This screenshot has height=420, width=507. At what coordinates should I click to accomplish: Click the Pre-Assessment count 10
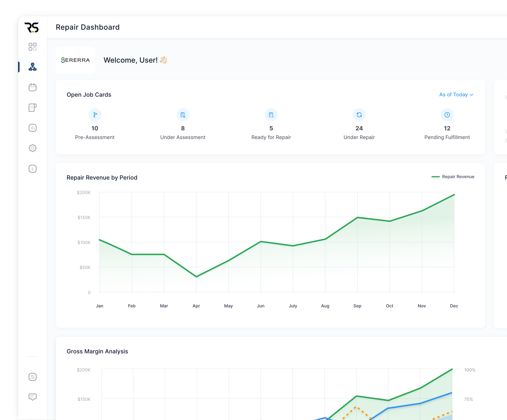(x=95, y=128)
